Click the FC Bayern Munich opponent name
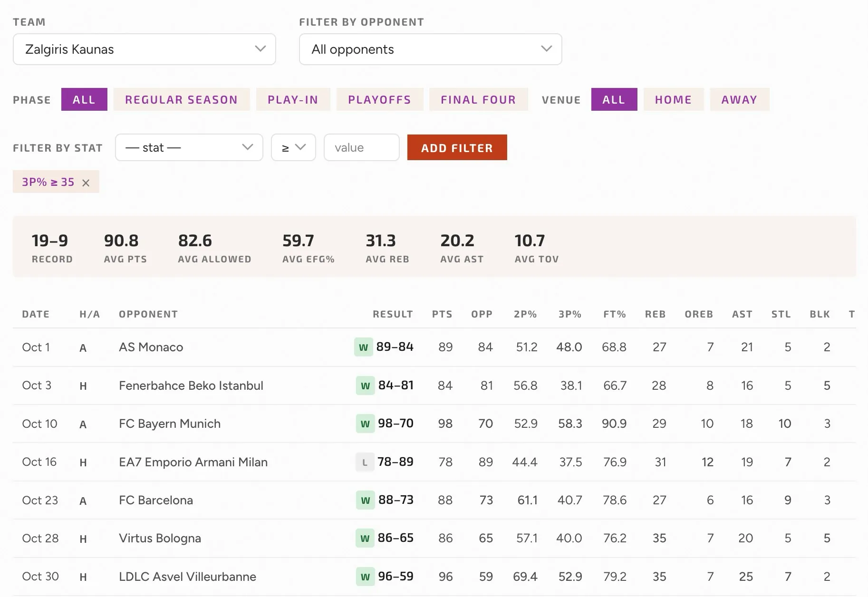The width and height of the screenshot is (868, 597). 170,424
